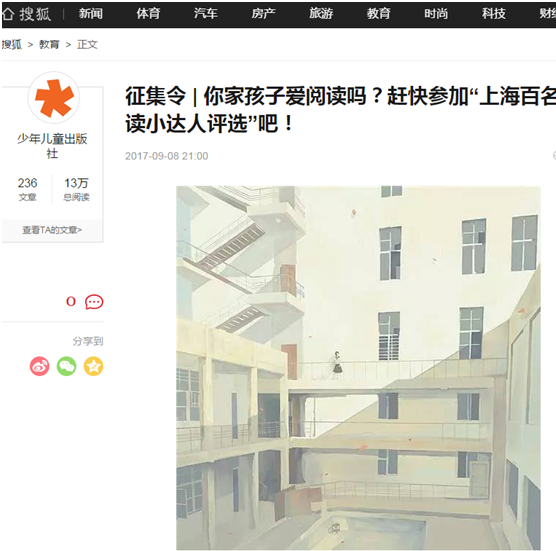Go to 汽车 channel

[x=206, y=14]
